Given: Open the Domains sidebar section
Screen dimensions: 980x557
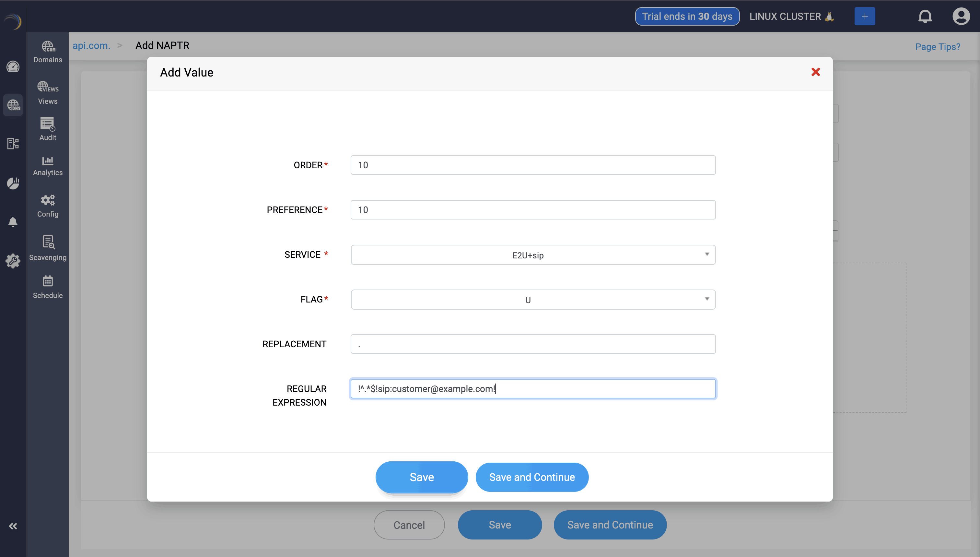Looking at the screenshot, I should pos(47,52).
